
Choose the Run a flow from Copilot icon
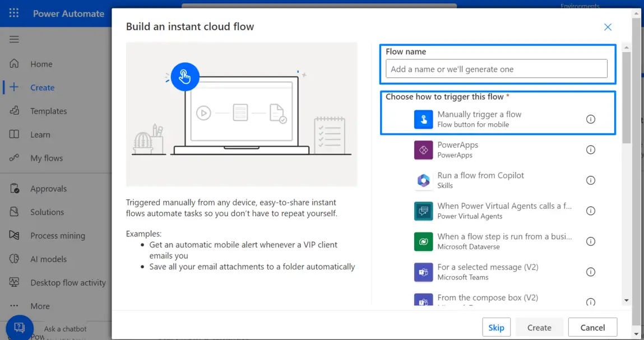[423, 180]
